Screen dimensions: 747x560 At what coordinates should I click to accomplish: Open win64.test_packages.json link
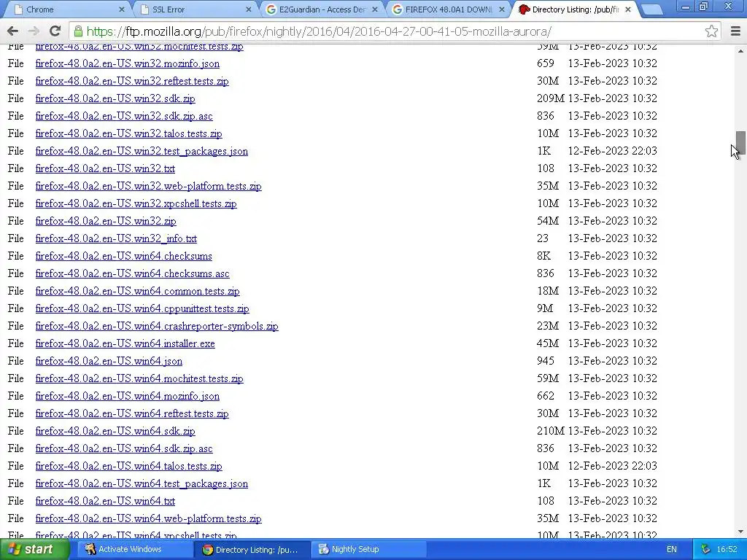pyautogui.click(x=142, y=484)
